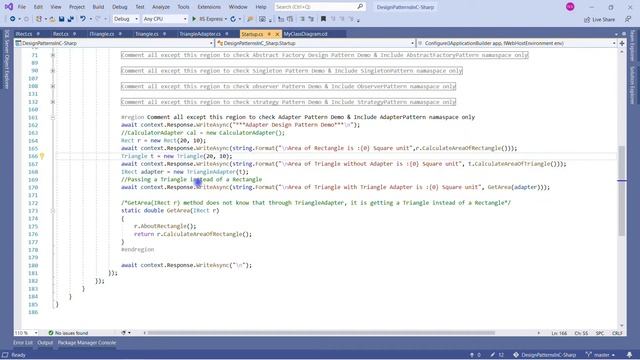Viewport: 640px width, 360px height.
Task: Click the Navigate Backward toolbar icon
Action: pos(12,19)
